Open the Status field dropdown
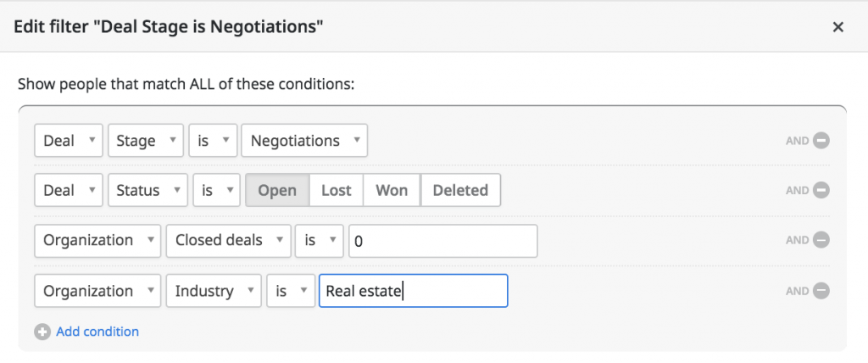 click(x=147, y=191)
